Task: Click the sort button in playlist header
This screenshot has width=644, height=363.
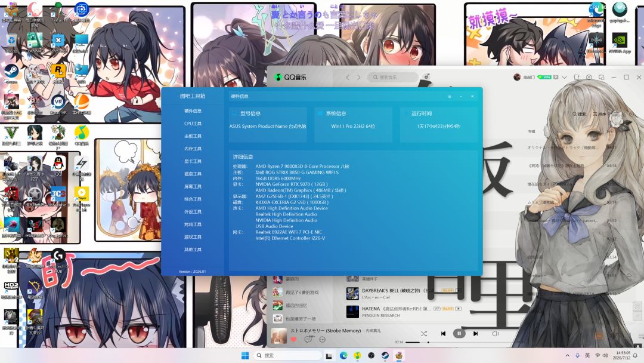Action: tap(599, 114)
